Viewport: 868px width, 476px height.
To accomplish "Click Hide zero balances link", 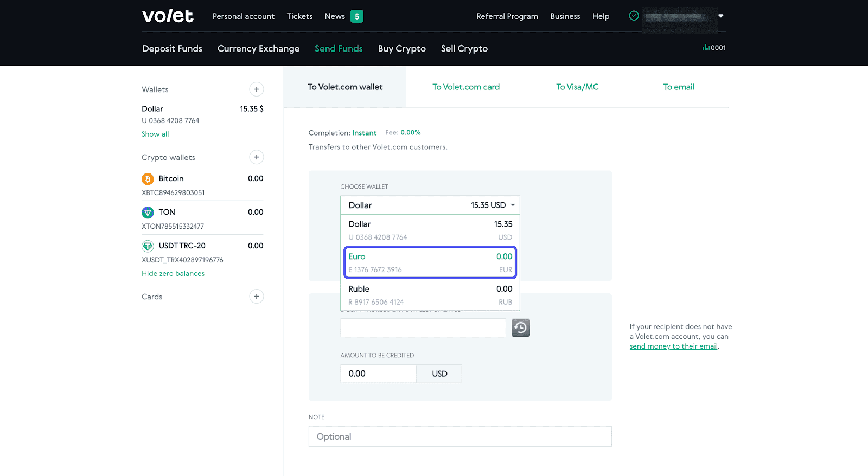I will [x=173, y=274].
